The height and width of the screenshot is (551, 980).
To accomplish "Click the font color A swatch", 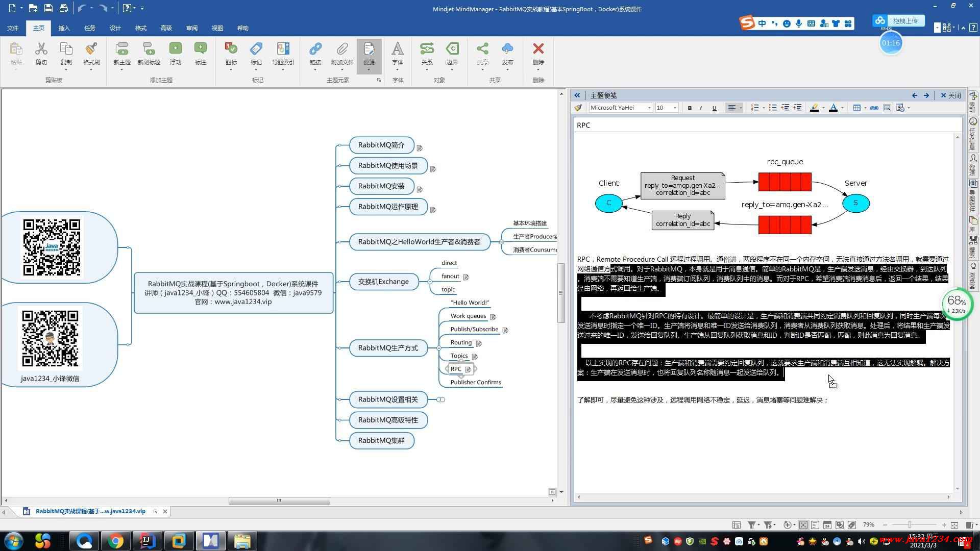I will click(834, 108).
